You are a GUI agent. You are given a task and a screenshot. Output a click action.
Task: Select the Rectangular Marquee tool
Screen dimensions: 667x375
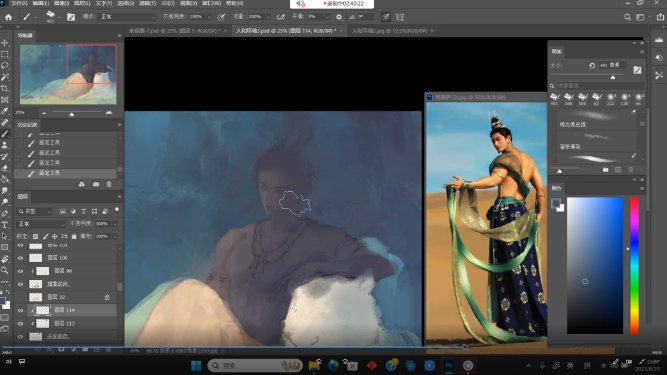pyautogui.click(x=5, y=54)
